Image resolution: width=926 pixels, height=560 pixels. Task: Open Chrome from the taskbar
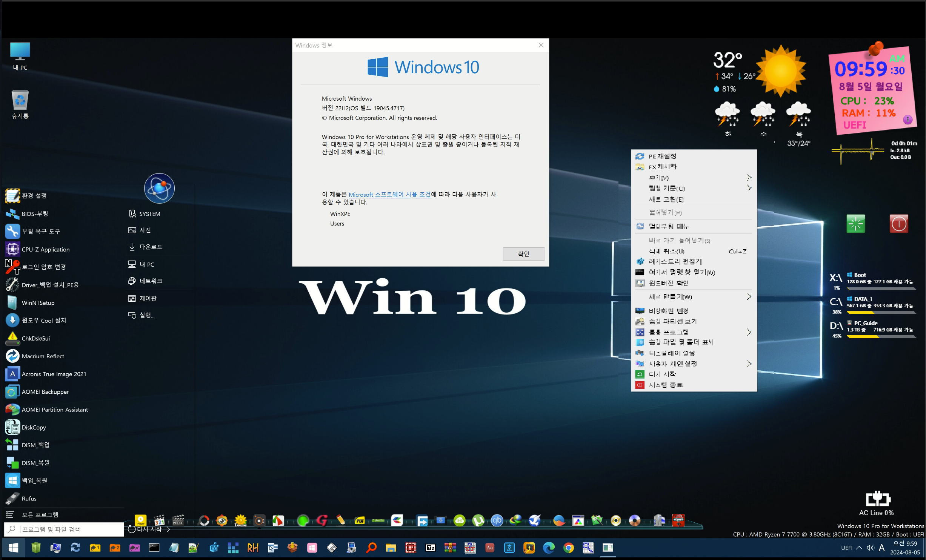click(x=568, y=548)
